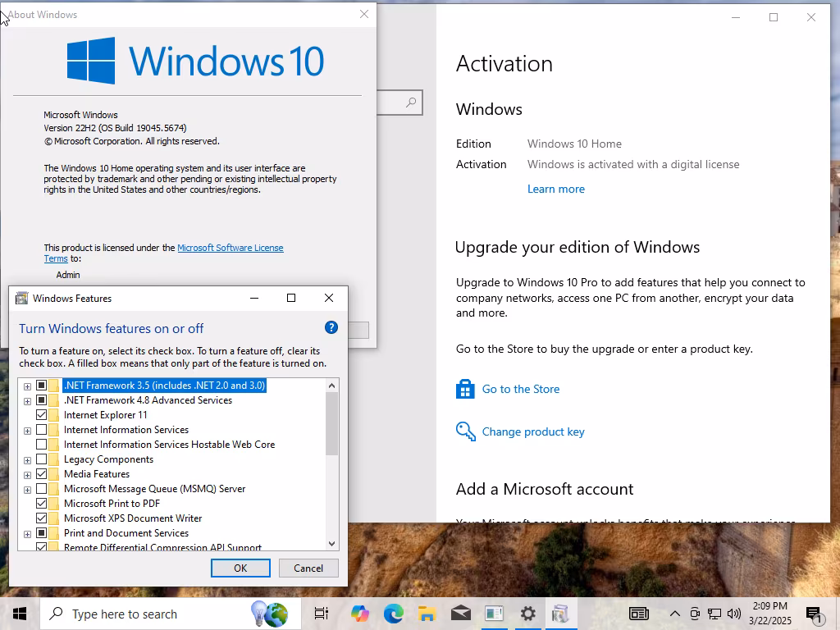This screenshot has height=630, width=840.
Task: Click the features list scroll down arrow
Action: pos(331,544)
